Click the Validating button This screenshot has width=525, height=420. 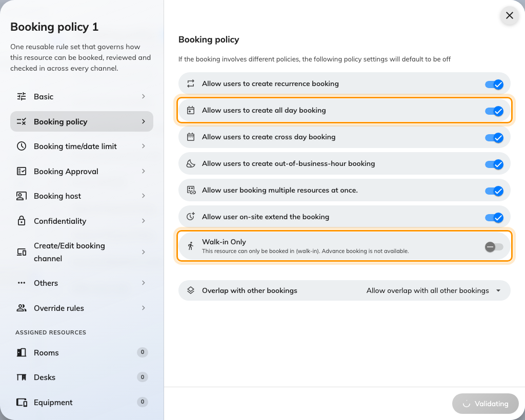click(485, 404)
